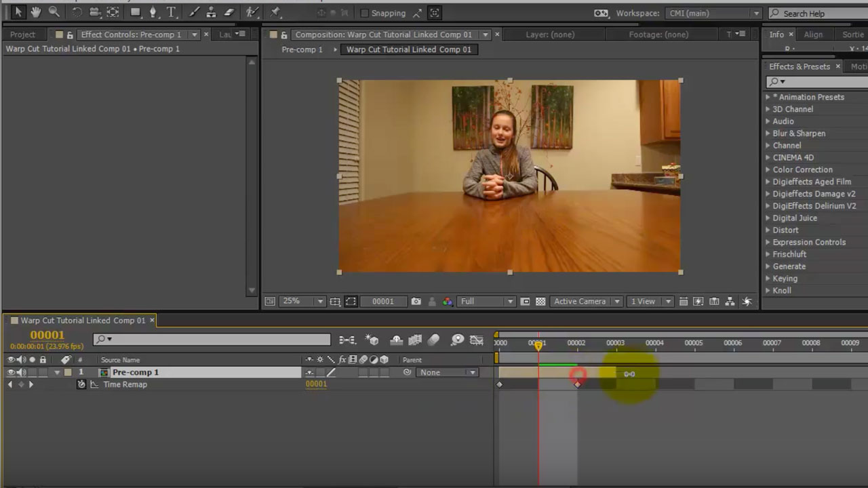This screenshot has height=488, width=868.
Task: Open the grid and guide options icon
Action: (x=335, y=302)
